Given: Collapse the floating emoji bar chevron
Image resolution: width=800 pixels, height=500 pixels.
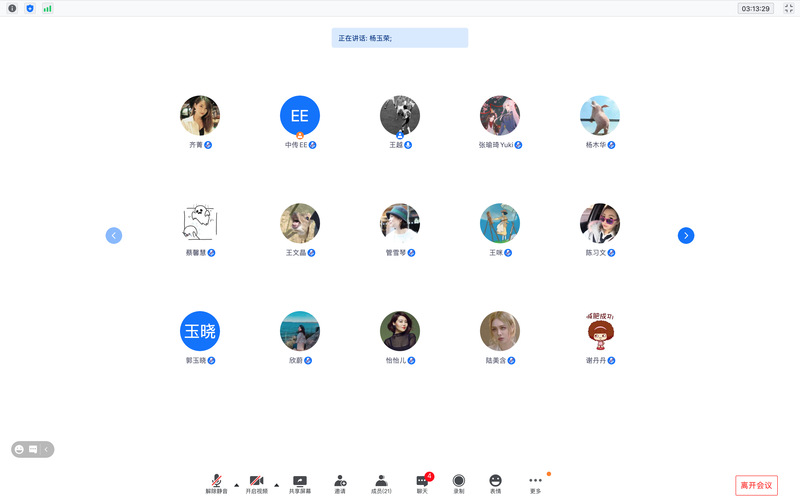Looking at the screenshot, I should click(x=46, y=450).
